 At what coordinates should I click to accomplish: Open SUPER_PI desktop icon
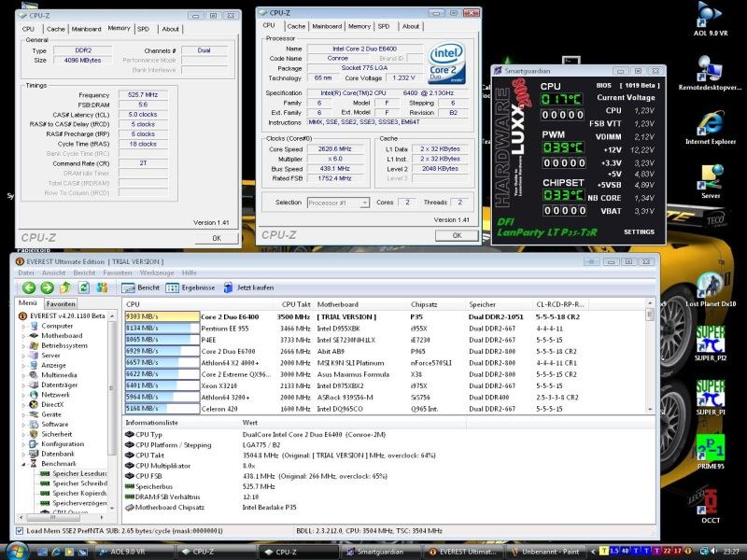[711, 398]
